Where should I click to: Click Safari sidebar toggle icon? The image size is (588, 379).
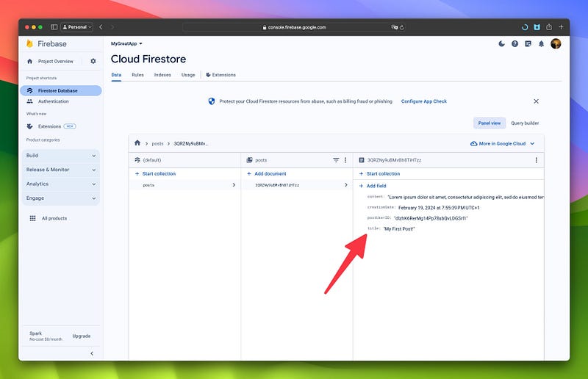(x=54, y=27)
